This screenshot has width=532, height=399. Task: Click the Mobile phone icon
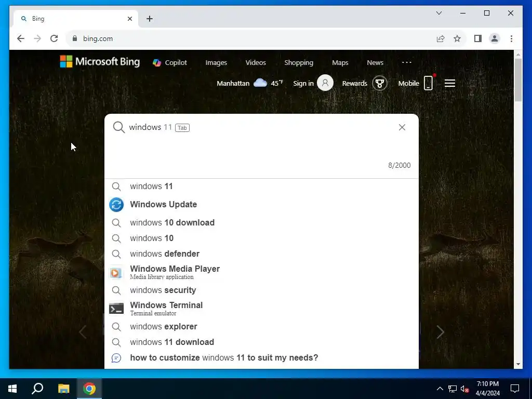click(x=429, y=83)
